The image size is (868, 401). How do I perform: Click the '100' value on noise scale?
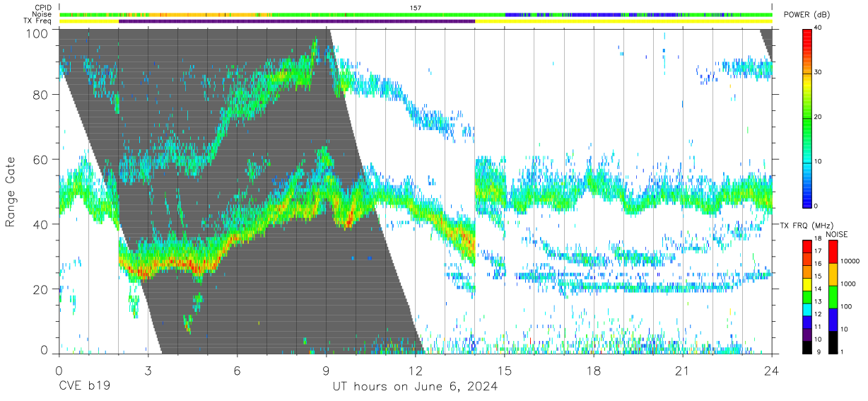pos(846,306)
